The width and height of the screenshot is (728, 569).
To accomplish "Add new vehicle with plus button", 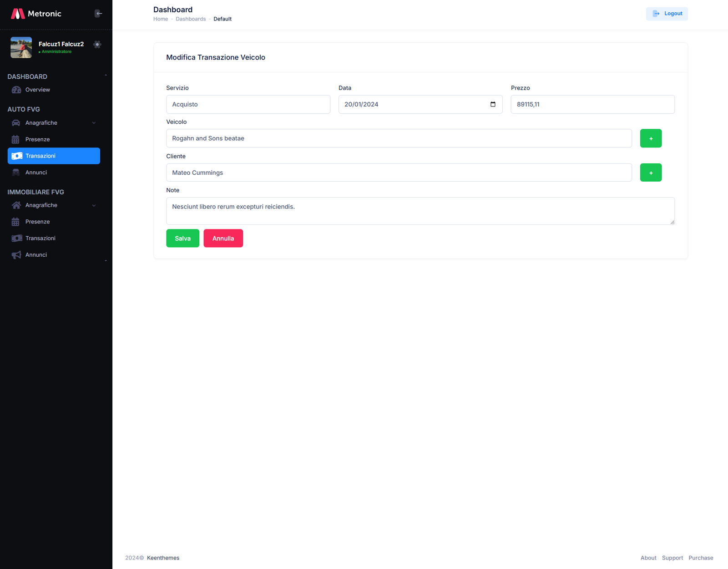I will [x=651, y=138].
